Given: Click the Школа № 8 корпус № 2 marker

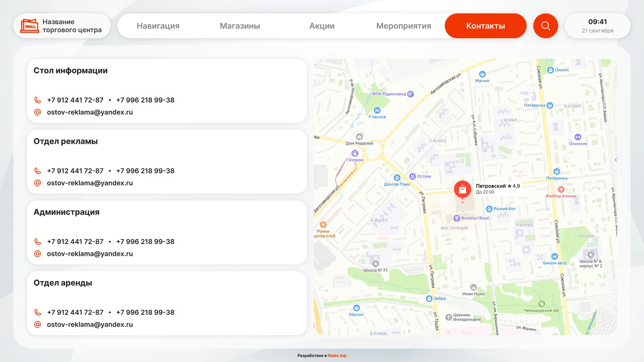Looking at the screenshot, I should click(591, 255).
